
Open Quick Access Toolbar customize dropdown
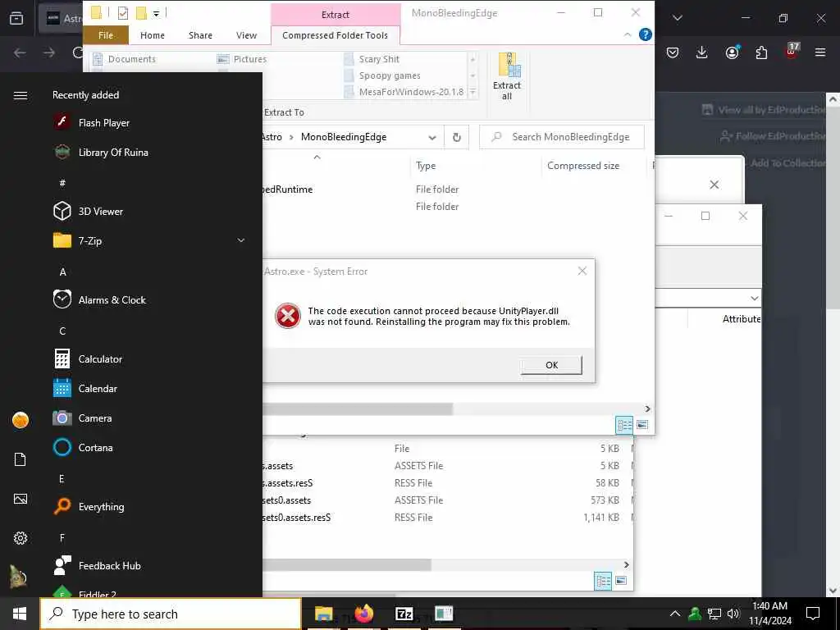(157, 13)
